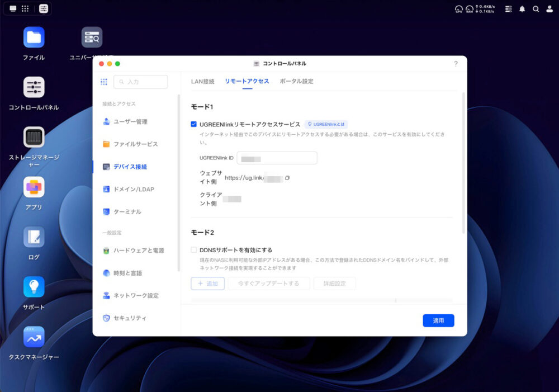
Task: Click the grid icon beside sidebar search field
Action: click(x=104, y=82)
